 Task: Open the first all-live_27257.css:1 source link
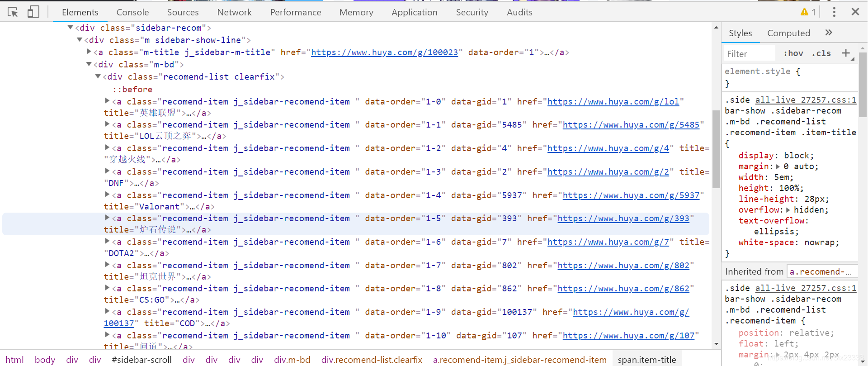click(806, 100)
